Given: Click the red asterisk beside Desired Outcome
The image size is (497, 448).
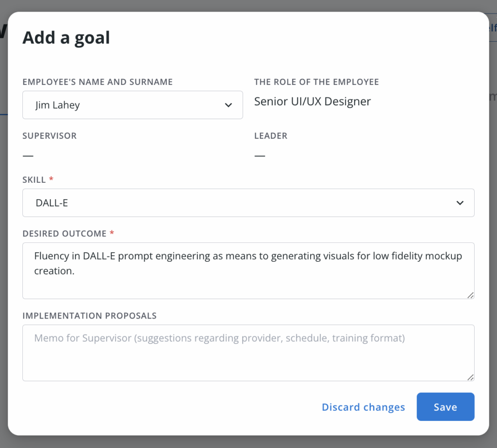Looking at the screenshot, I should pos(112,233).
